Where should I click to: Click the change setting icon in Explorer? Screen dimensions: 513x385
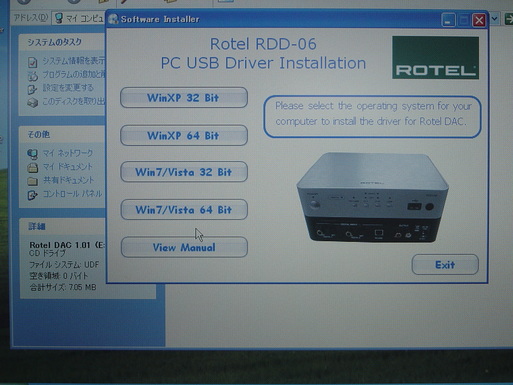point(32,89)
